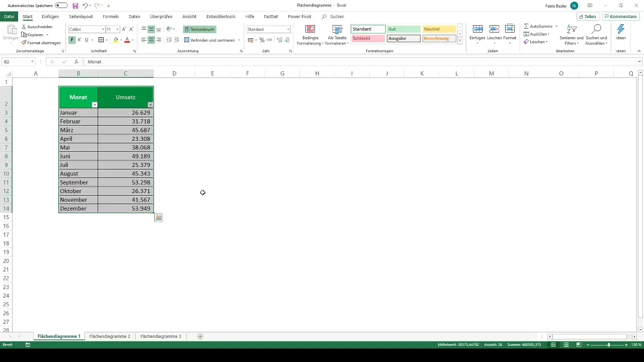Click the Quick Analysis icon below the table
Viewport: 644px width, 362px height.
point(158,218)
